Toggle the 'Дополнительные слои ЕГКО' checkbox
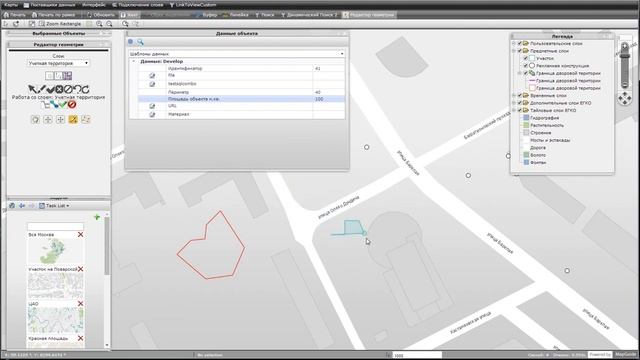Viewport: 640px width, 360px height. 520,103
